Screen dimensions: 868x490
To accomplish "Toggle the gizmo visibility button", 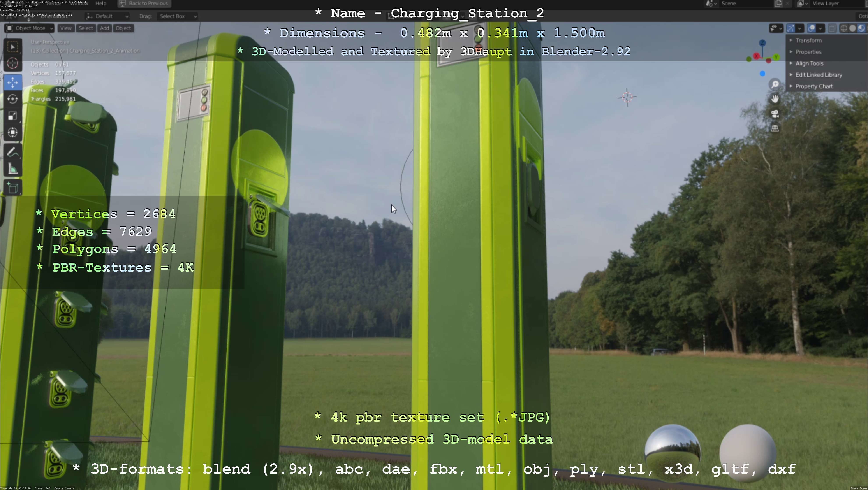I will pos(791,28).
